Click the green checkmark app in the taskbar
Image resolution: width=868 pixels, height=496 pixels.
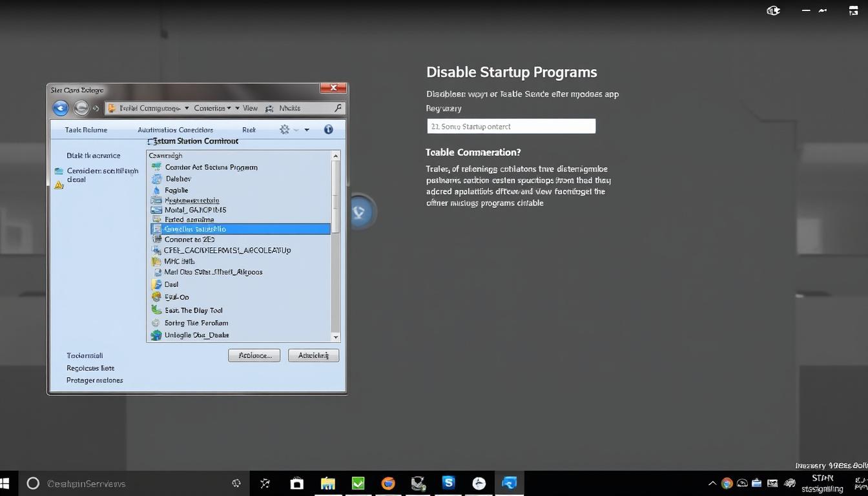pyautogui.click(x=357, y=483)
